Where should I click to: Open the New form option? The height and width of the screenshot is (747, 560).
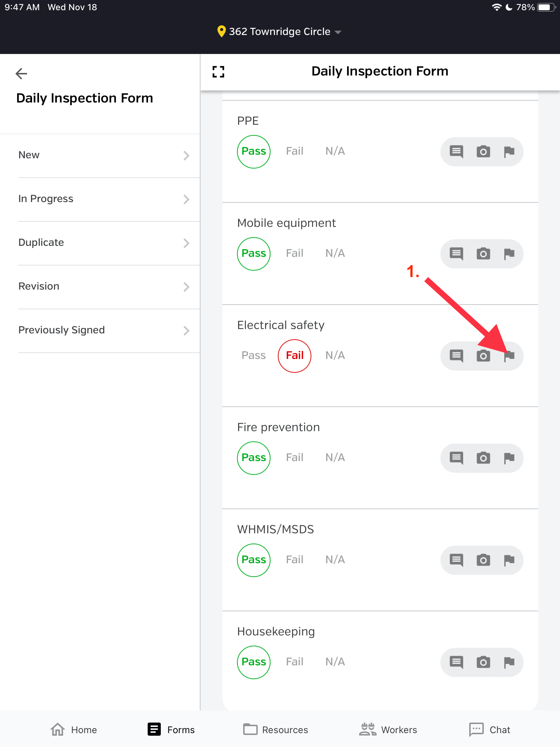[x=104, y=155]
